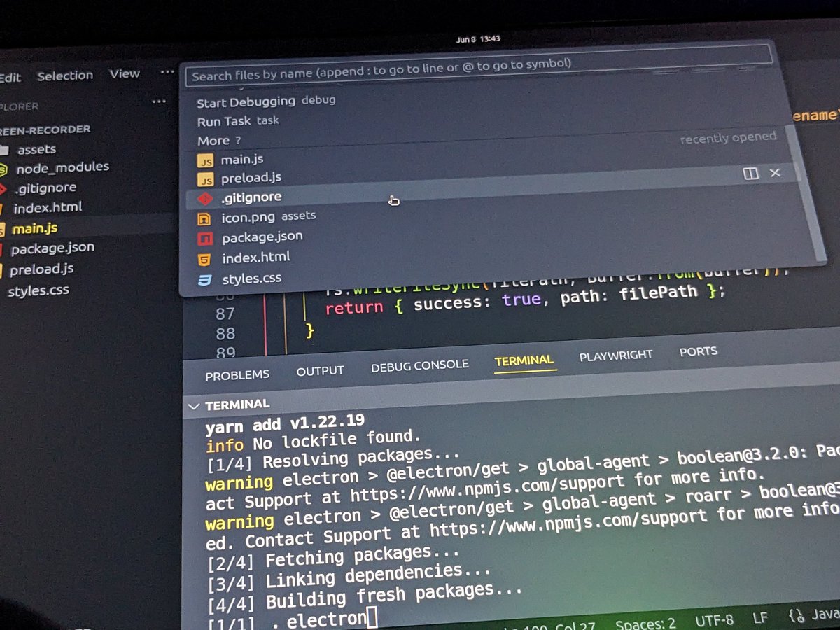The image size is (840, 630).
Task: Expand node_modules folder in Explorer
Action: (62, 167)
